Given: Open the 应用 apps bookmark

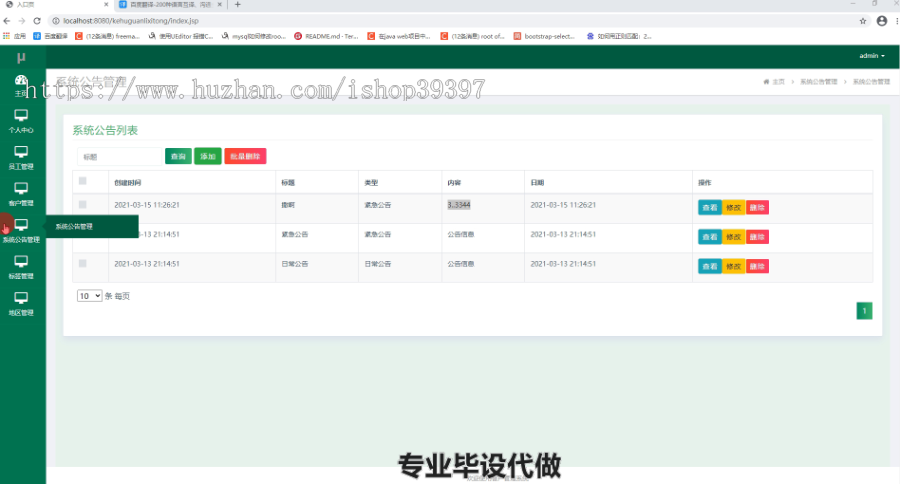Looking at the screenshot, I should pyautogui.click(x=14, y=36).
